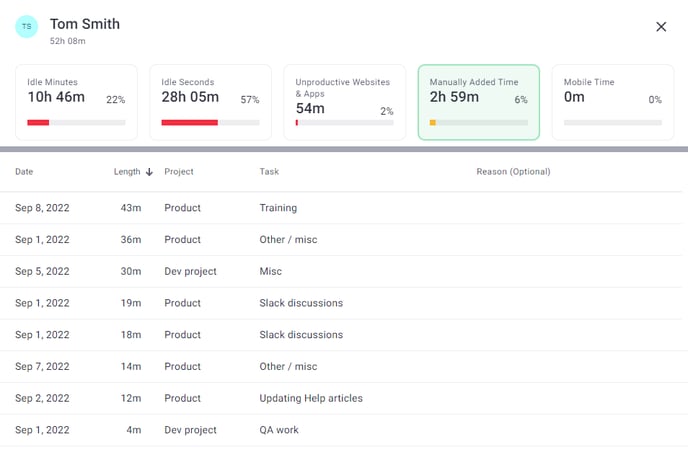Click the Mobile Time empty progress bar
The image size is (688, 460).
click(x=613, y=123)
